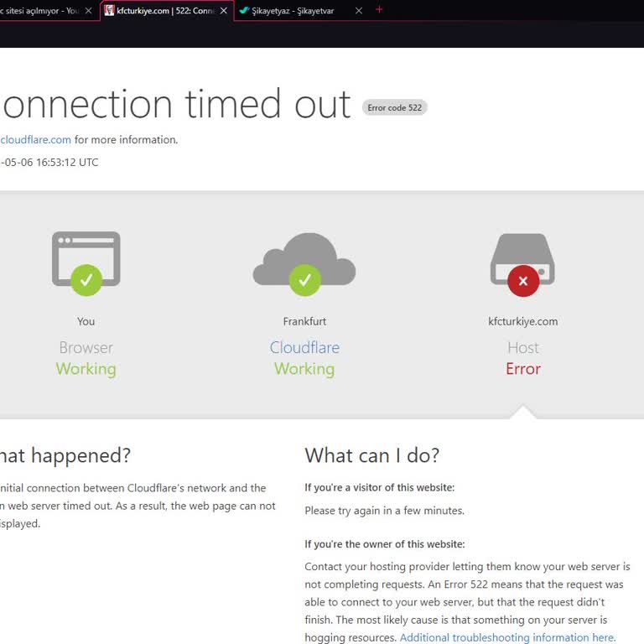
Task: Click the green checkmark on browser icon
Action: 86,280
